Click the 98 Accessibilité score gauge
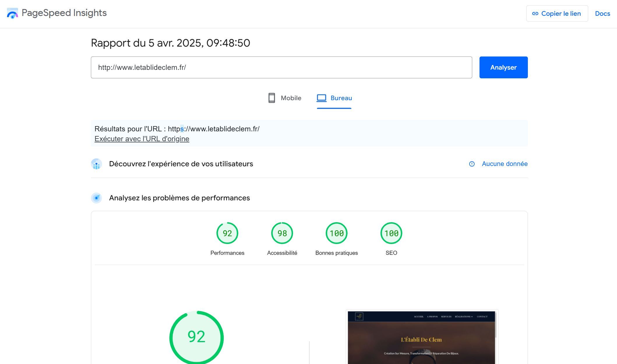 click(282, 233)
